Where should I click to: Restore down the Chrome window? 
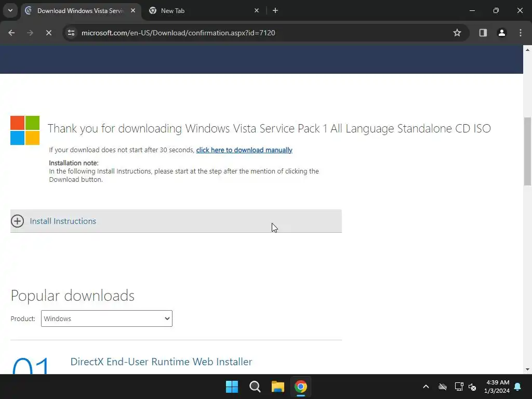click(496, 10)
